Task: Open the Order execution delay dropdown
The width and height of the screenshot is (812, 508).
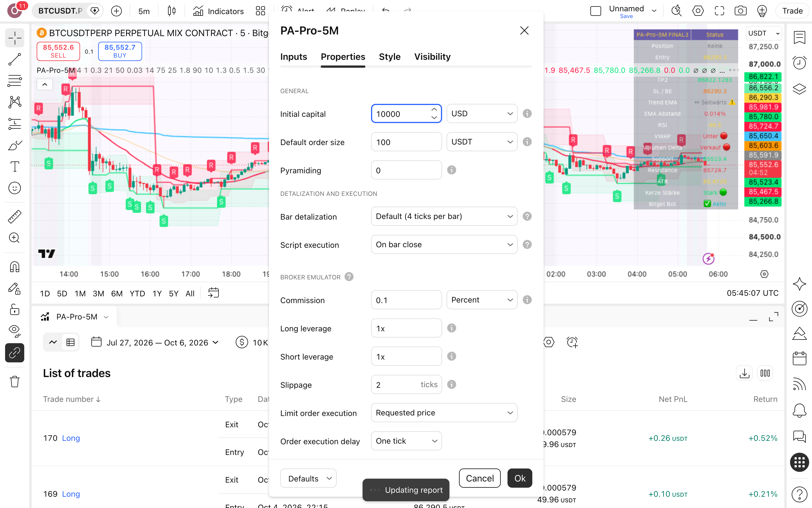Action: (406, 441)
